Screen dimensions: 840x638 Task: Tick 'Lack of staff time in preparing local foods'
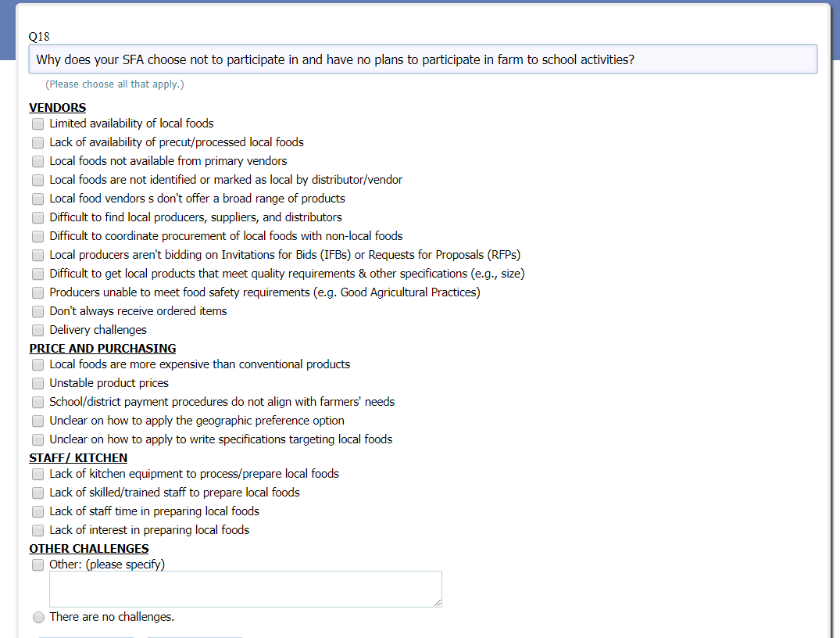tap(38, 511)
